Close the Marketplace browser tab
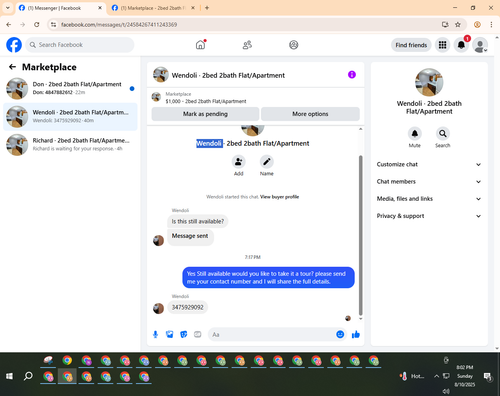 (193, 8)
